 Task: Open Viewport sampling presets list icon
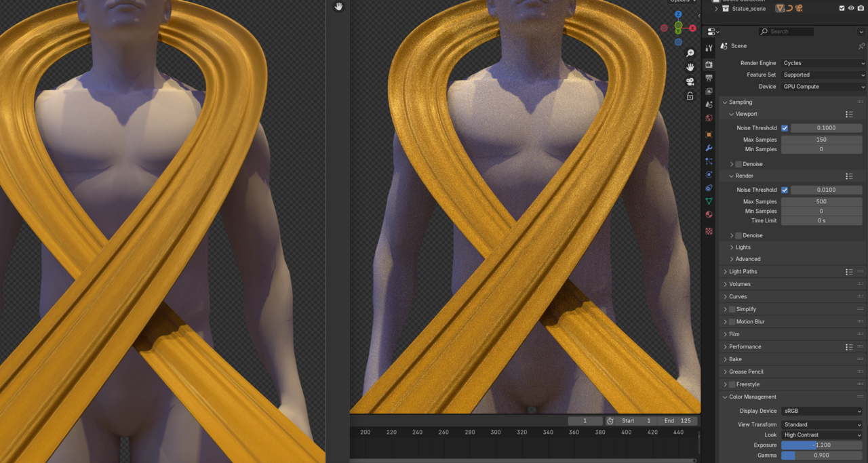pyautogui.click(x=849, y=115)
